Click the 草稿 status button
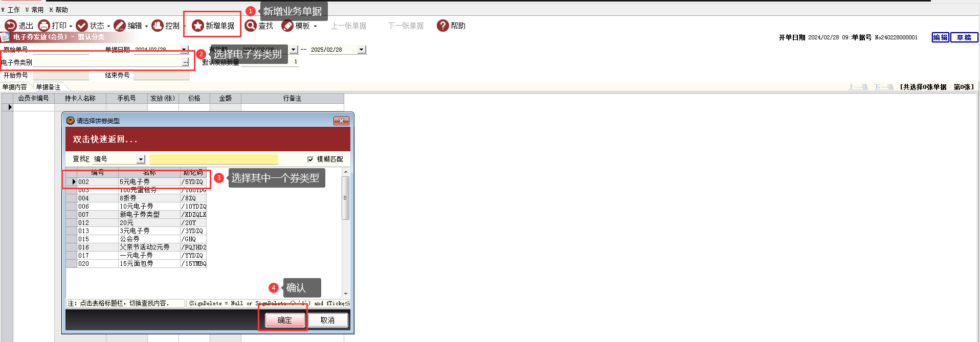980x342 pixels. click(964, 37)
